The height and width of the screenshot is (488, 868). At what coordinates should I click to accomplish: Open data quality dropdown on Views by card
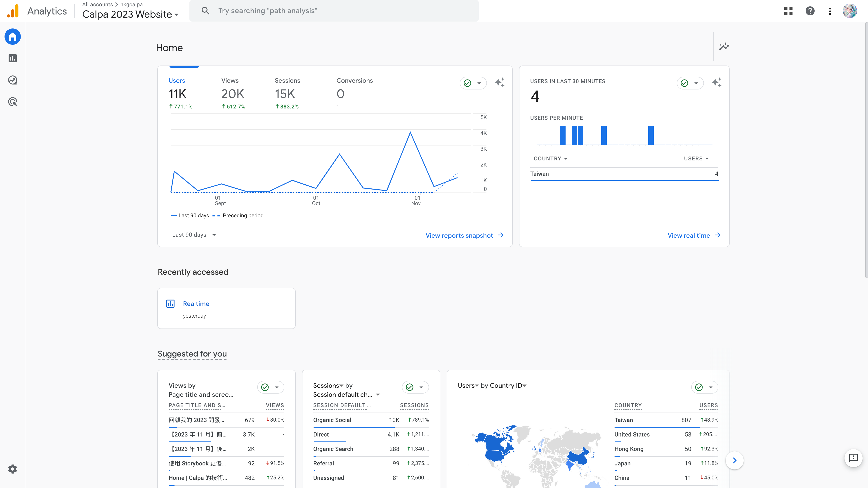point(271,387)
